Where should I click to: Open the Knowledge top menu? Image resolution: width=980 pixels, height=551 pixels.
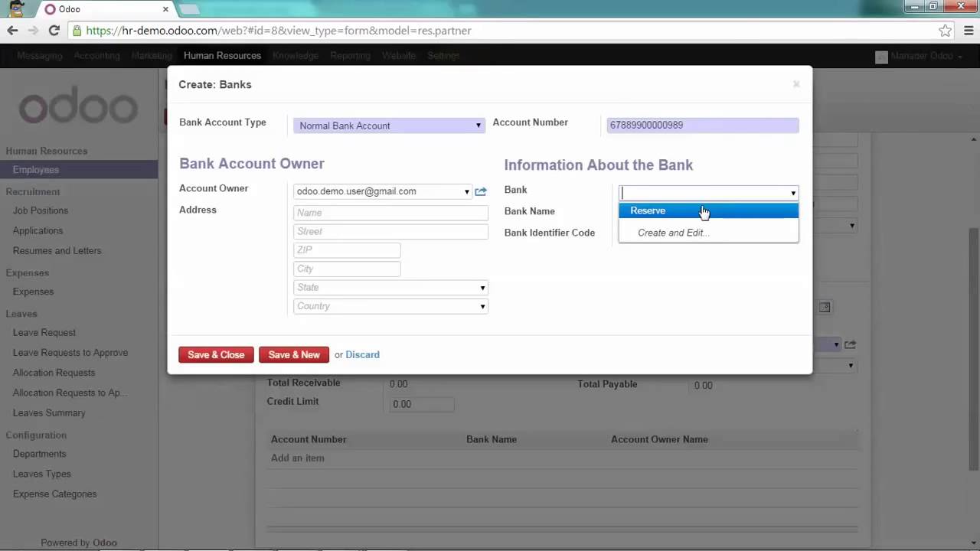(296, 56)
